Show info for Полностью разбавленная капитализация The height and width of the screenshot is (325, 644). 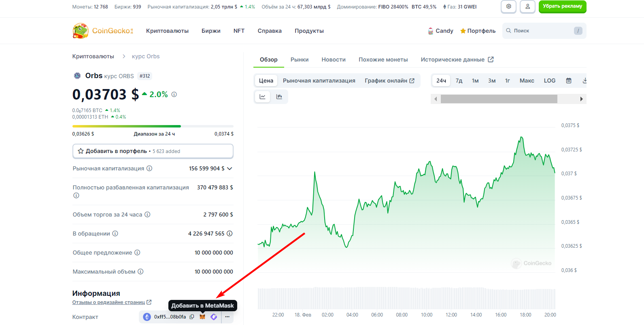76,195
